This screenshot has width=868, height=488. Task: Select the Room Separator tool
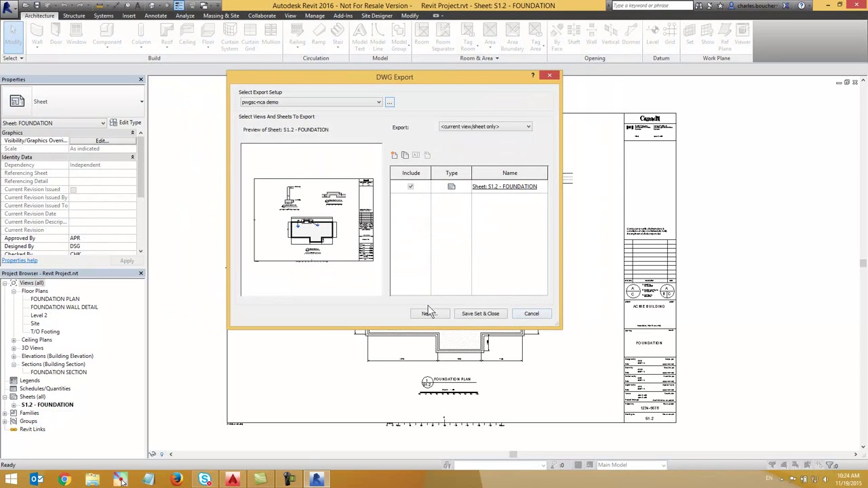(443, 37)
